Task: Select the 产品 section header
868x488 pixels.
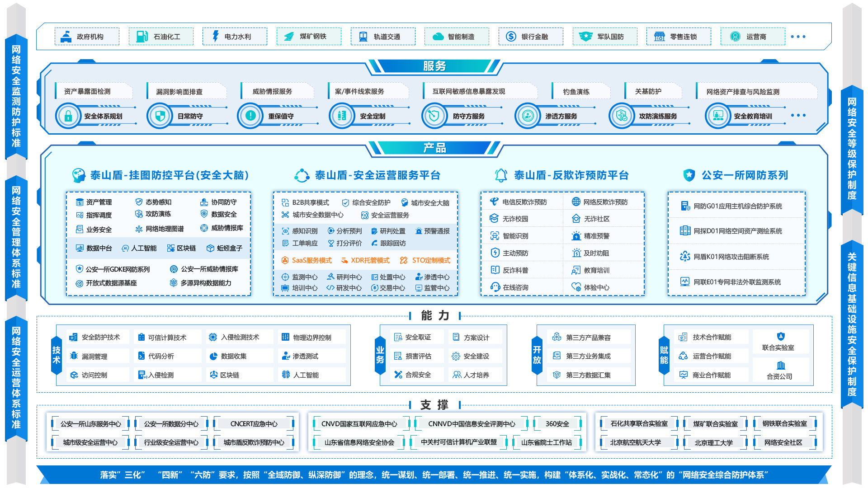Action: (x=434, y=148)
